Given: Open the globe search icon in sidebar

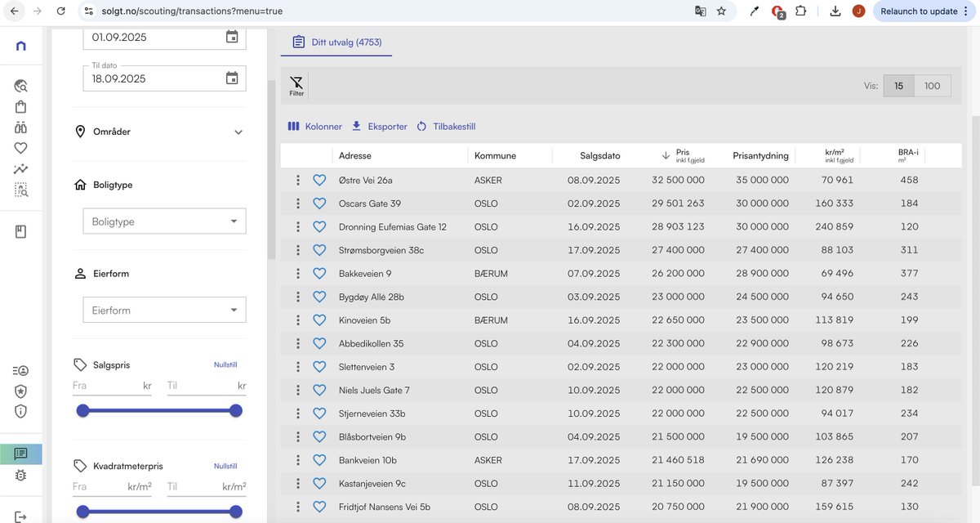Looking at the screenshot, I should point(21,86).
